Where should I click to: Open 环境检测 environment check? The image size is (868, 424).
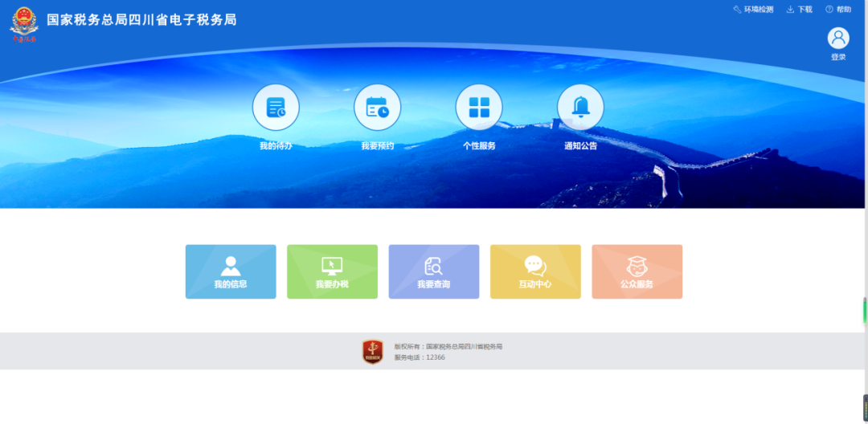coord(752,10)
